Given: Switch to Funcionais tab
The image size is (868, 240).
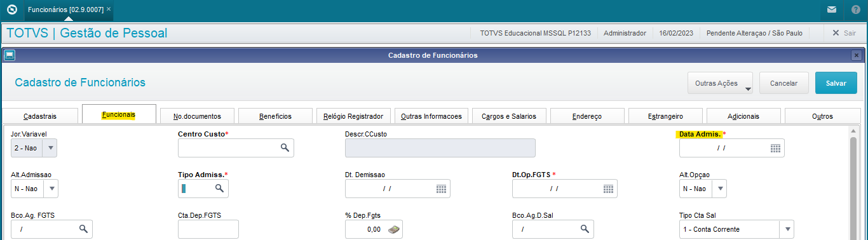Looking at the screenshot, I should pyautogui.click(x=119, y=115).
